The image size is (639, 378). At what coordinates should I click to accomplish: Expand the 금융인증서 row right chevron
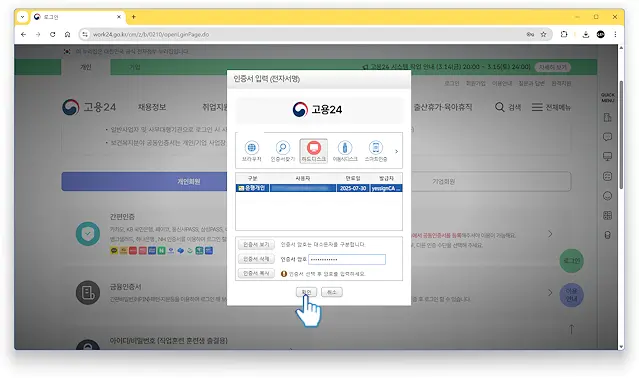click(x=550, y=292)
